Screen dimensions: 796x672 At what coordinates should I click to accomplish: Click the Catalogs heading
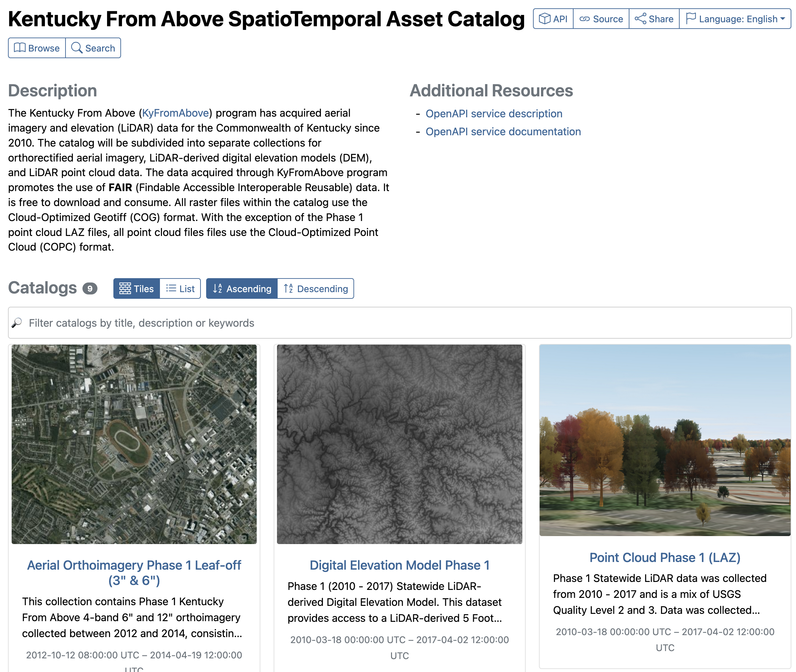(42, 287)
